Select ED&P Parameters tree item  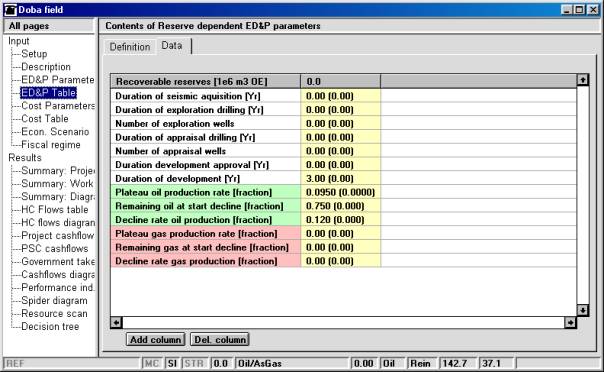57,80
